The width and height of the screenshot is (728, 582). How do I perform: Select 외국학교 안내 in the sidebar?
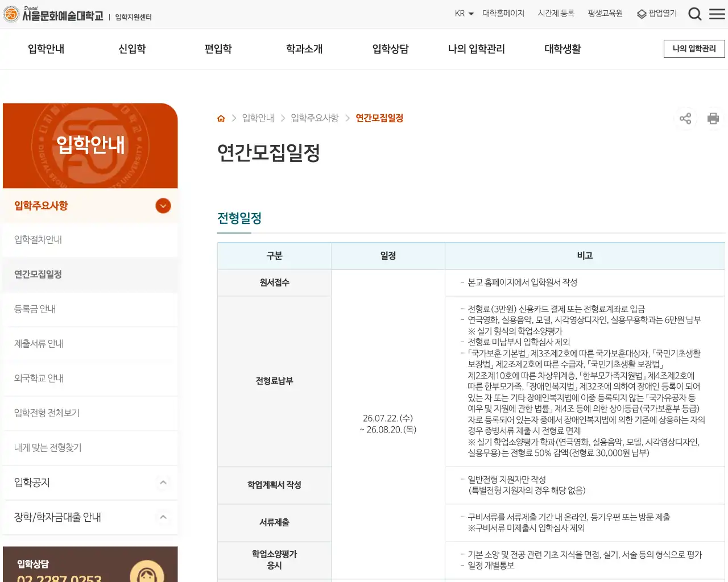[90, 379]
